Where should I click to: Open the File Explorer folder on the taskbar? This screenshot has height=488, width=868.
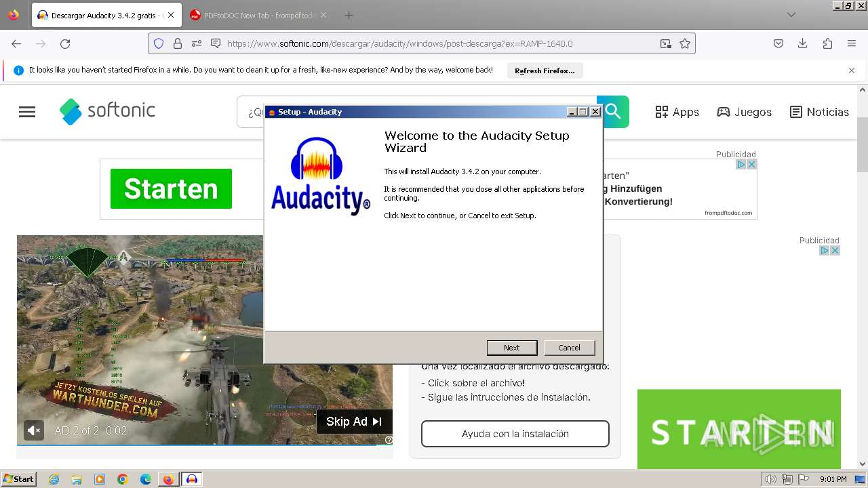click(77, 479)
